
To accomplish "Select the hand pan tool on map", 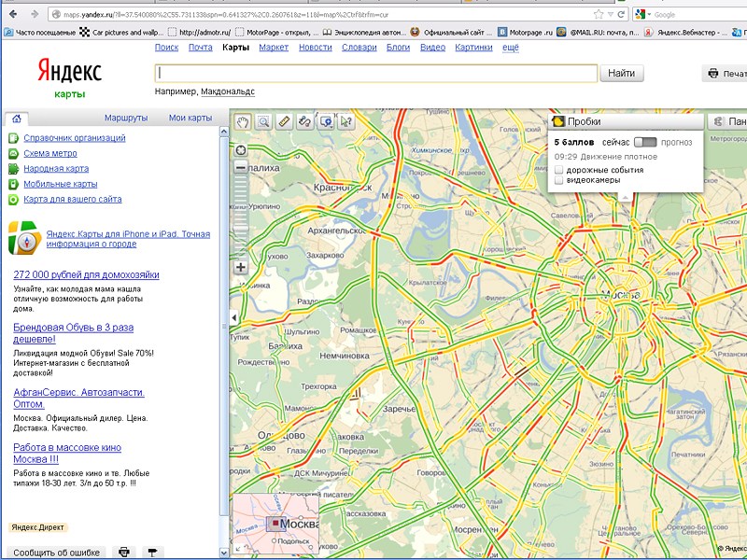I will pyautogui.click(x=243, y=122).
